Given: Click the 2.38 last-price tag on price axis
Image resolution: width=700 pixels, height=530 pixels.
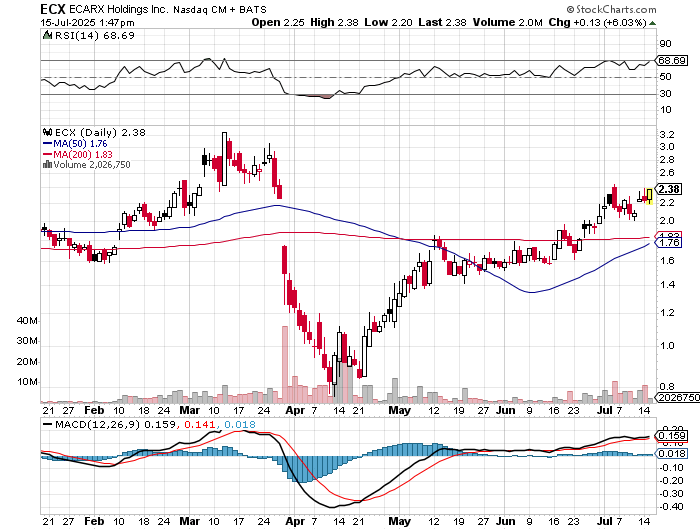Looking at the screenshot, I should (x=668, y=189).
